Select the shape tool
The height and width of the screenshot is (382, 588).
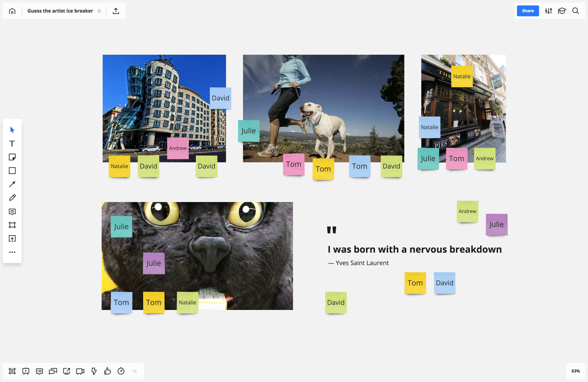[x=12, y=171]
